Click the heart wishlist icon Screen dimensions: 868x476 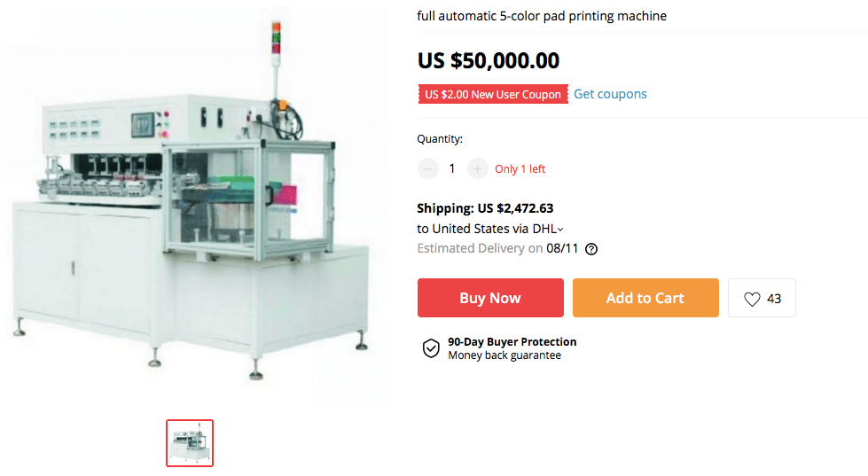coord(752,299)
